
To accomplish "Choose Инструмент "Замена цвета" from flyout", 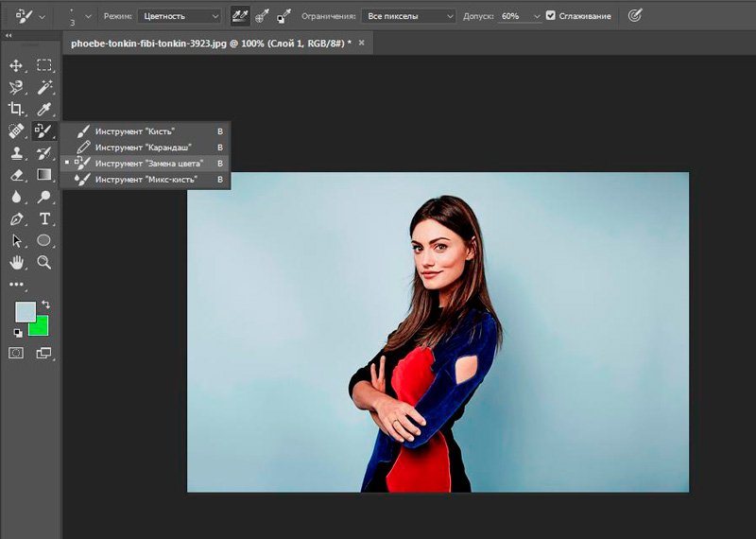I will click(145, 164).
